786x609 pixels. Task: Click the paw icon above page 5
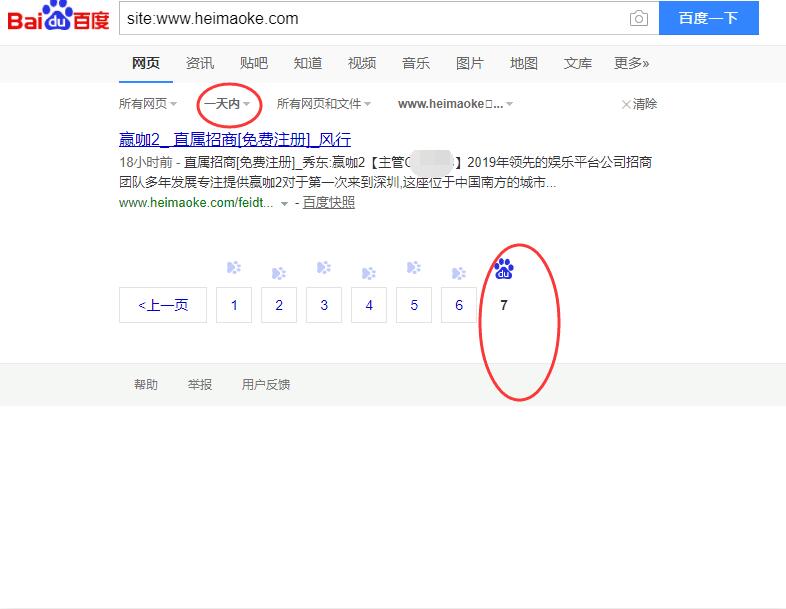tap(414, 268)
